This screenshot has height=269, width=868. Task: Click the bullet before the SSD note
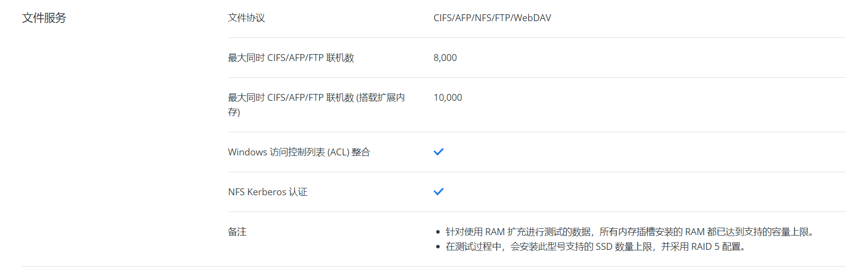point(438,247)
